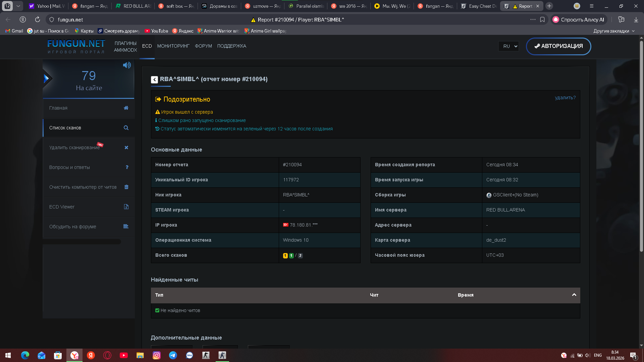Image resolution: width=644 pixels, height=362 pixels.
Task: Open the ФОРУМ menu item
Action: [x=203, y=46]
